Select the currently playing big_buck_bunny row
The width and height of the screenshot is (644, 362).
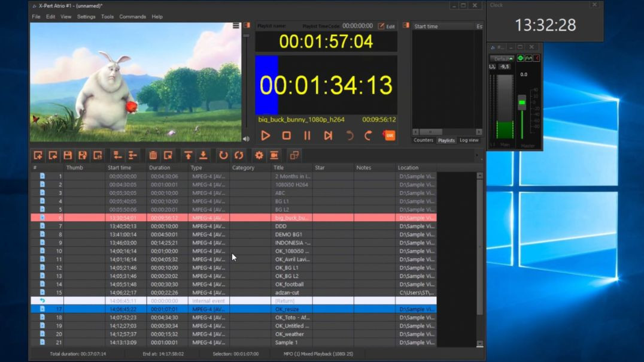[x=233, y=218]
